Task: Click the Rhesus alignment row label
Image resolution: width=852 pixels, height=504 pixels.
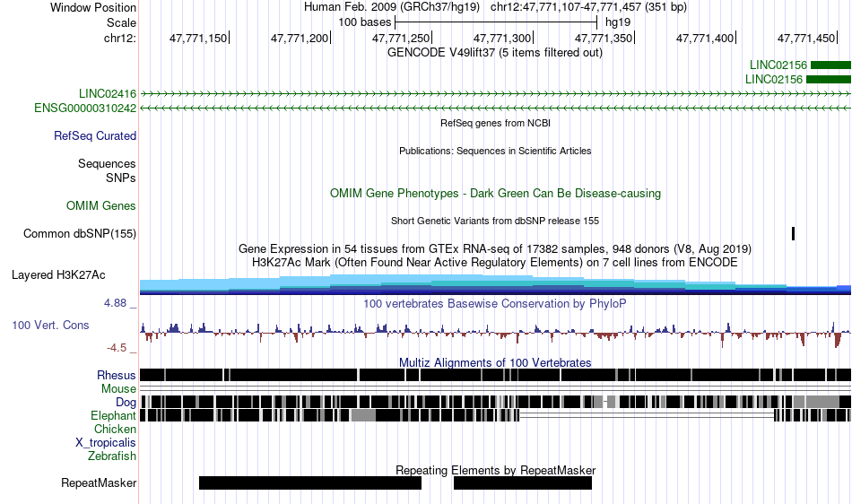Action: click(117, 375)
